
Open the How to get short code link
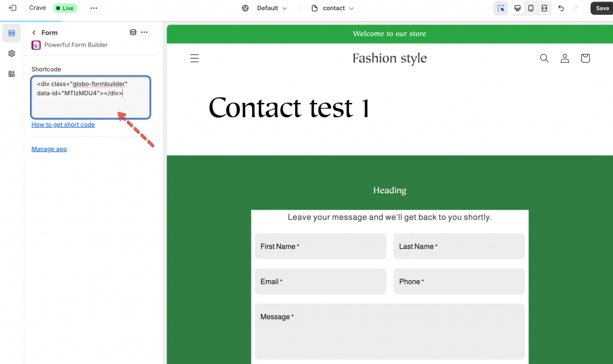point(63,125)
